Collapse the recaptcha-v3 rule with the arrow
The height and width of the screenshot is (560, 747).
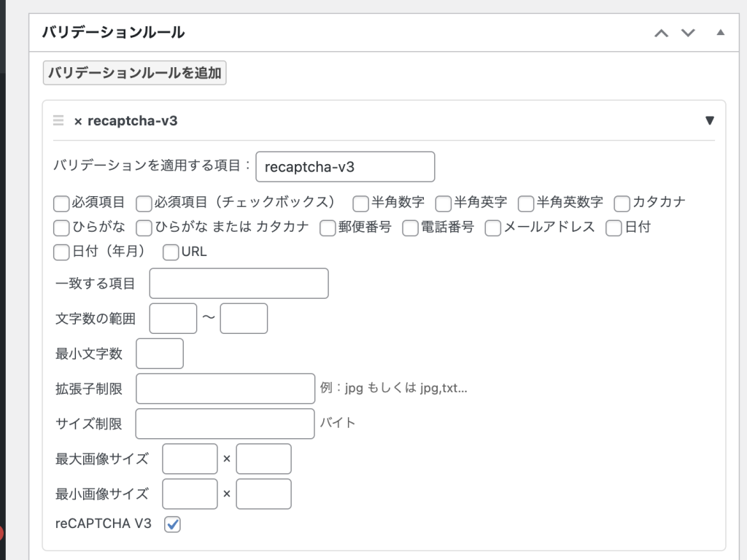coord(709,120)
